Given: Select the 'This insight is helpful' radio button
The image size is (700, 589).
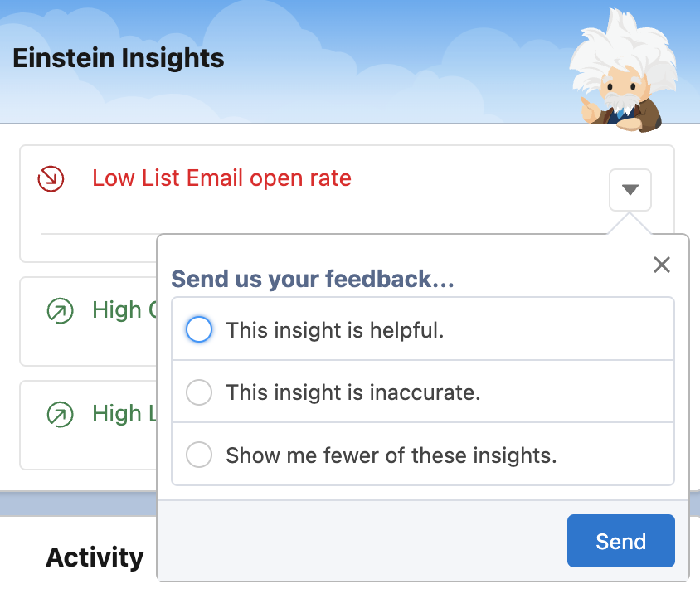Looking at the screenshot, I should (x=199, y=329).
